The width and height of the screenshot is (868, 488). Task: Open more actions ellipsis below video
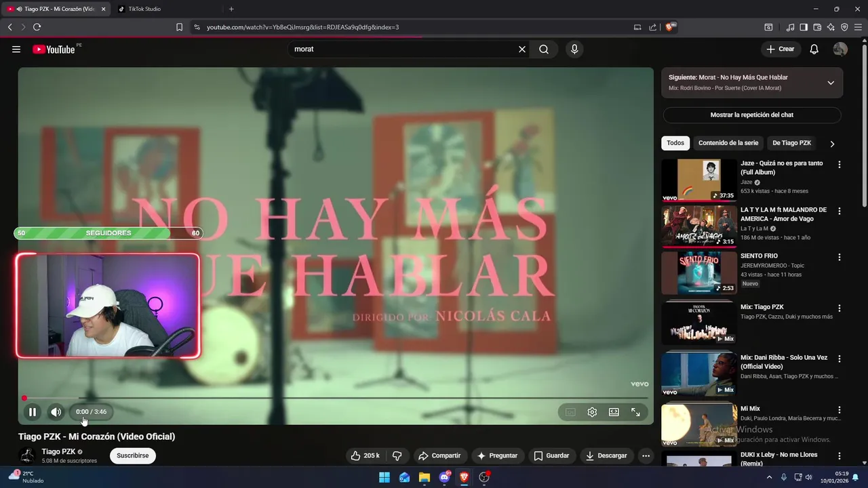click(x=646, y=455)
